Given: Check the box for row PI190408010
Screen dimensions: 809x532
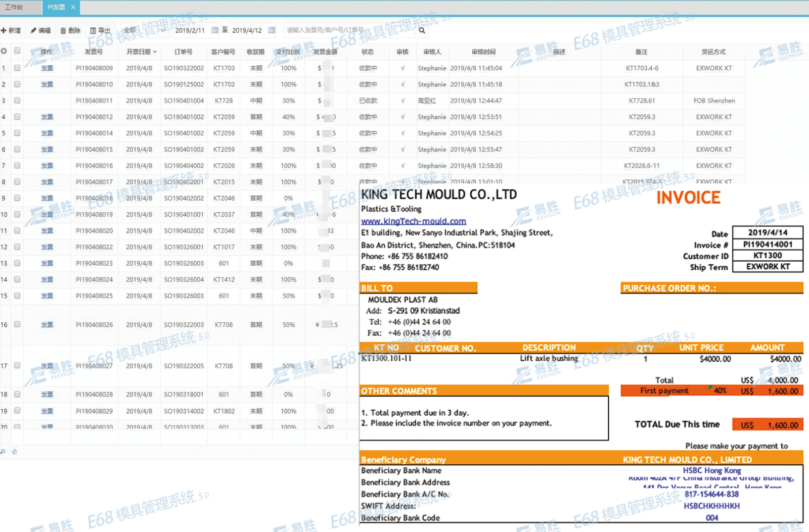Looking at the screenshot, I should (x=17, y=84).
